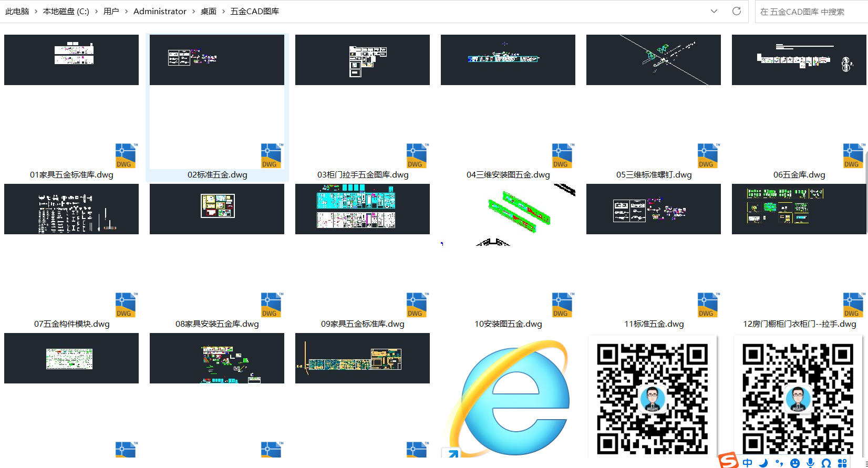The image size is (868, 468).
Task: Open the Sogou toolbox four-square icon
Action: 842,463
